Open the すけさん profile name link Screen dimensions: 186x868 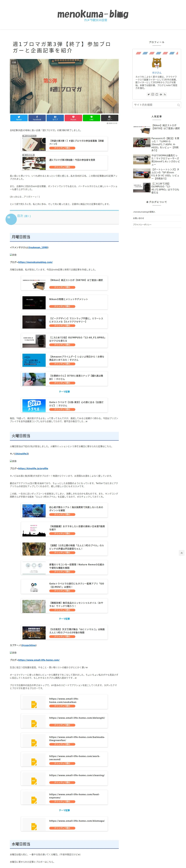(x=157, y=73)
